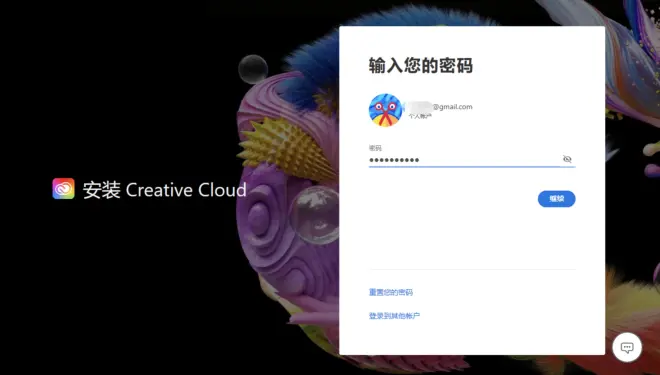Open the 登录到其他帐户 sign-in link
Screen dimensions: 660x375
point(394,316)
